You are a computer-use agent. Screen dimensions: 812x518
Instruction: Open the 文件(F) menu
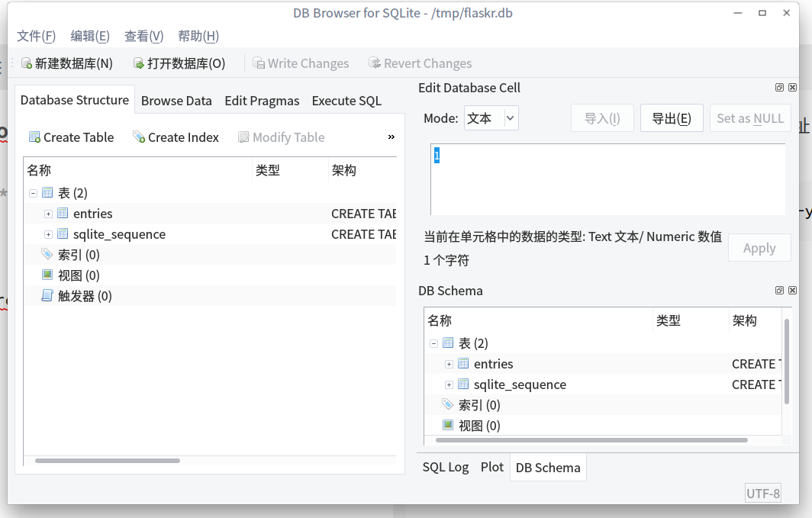pos(37,36)
